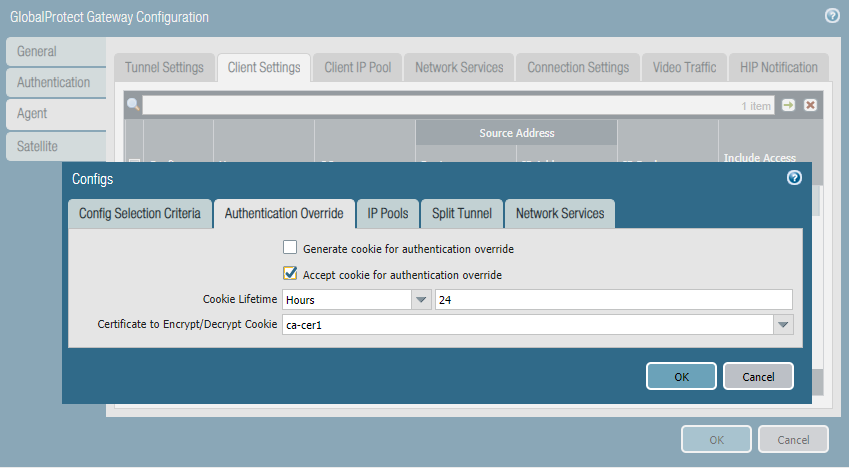Click the cookie lifetime value field
This screenshot has height=468, width=849.
click(x=613, y=299)
